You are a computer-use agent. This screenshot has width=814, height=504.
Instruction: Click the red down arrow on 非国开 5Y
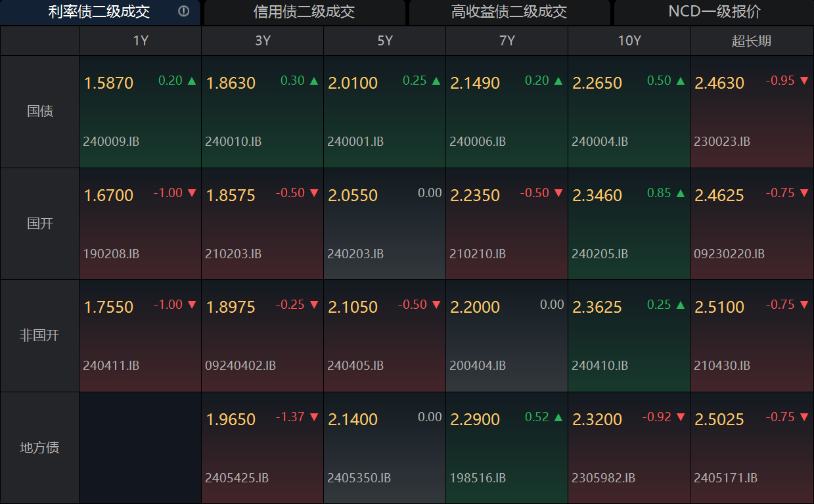pos(435,305)
